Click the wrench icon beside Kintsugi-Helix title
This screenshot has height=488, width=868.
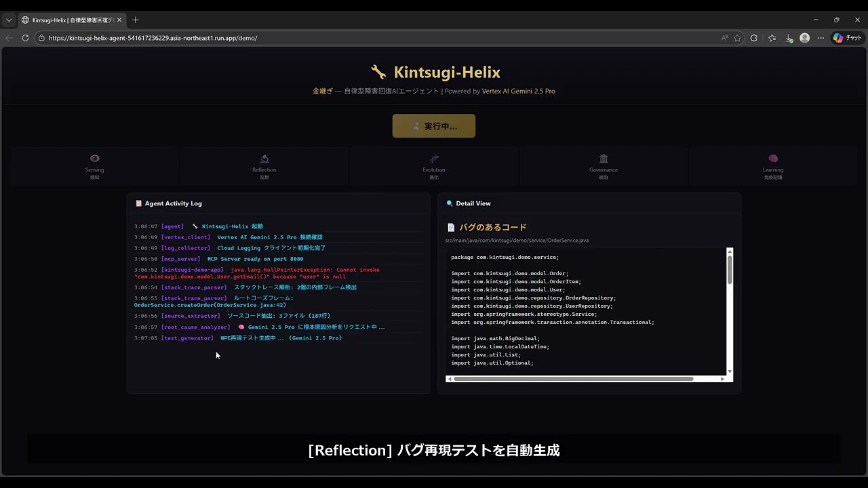(378, 72)
